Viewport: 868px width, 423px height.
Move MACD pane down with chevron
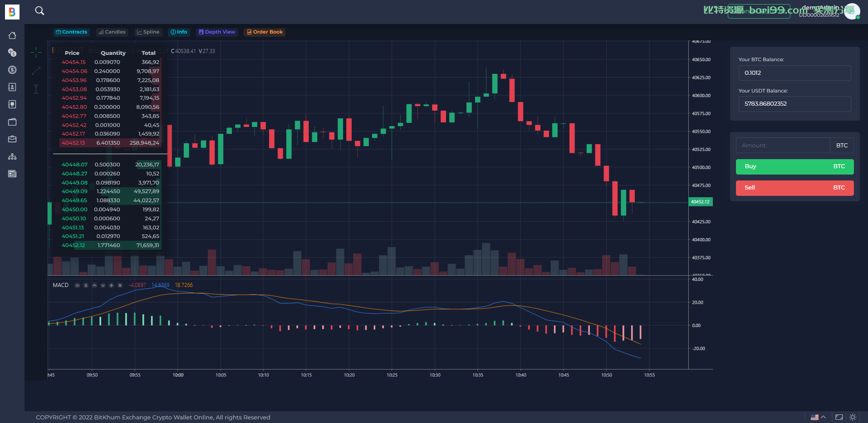(x=103, y=285)
